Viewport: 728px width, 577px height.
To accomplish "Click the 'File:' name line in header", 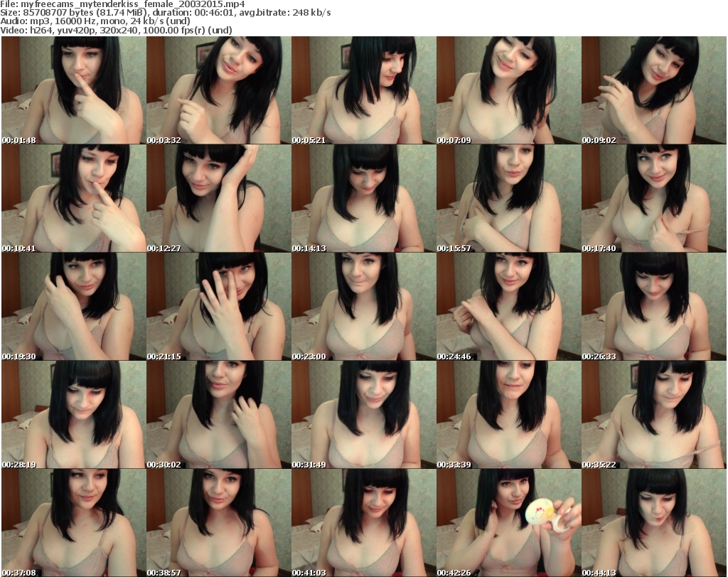I will (123, 4).
